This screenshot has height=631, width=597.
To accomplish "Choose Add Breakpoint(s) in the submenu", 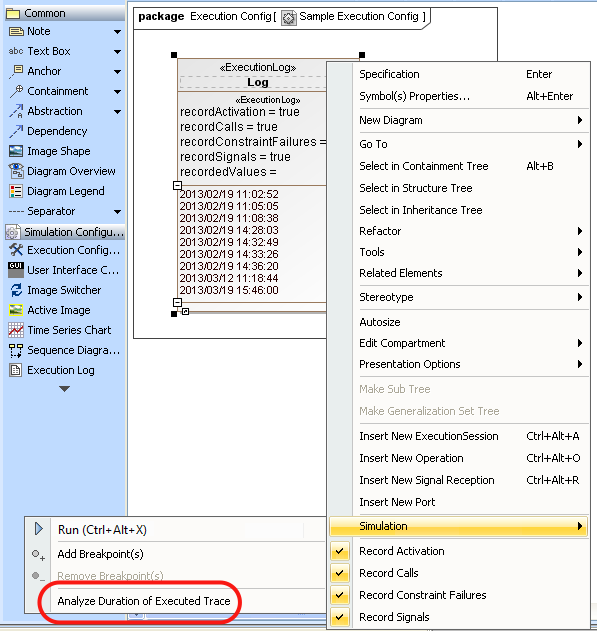I will pos(176,554).
